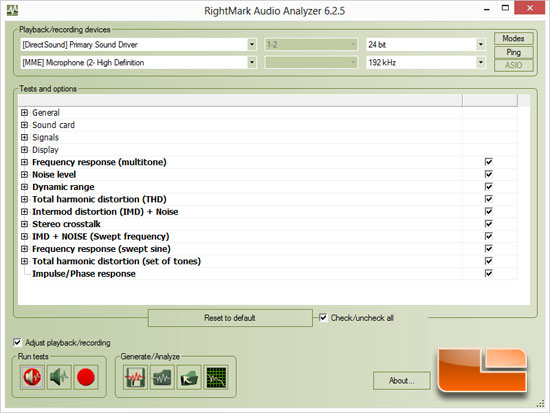Toggle IMD + NOISE (Swept frequency) checkbox

click(489, 236)
